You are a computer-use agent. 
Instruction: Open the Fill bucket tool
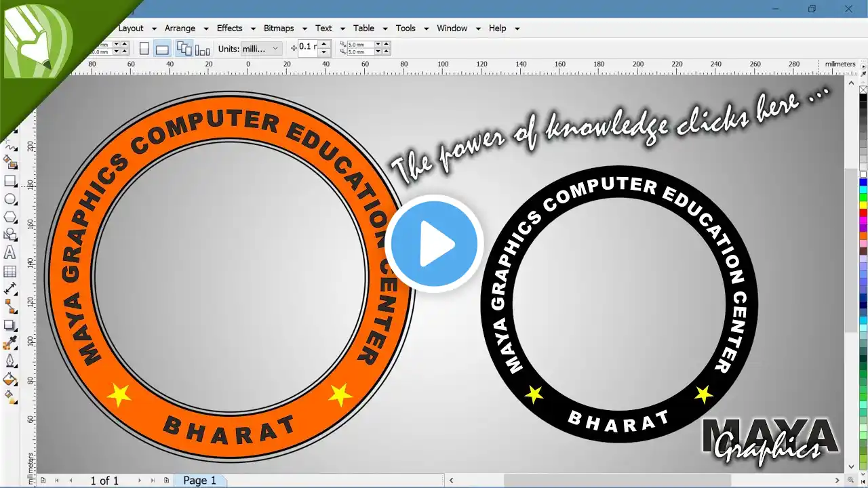pos(10,379)
